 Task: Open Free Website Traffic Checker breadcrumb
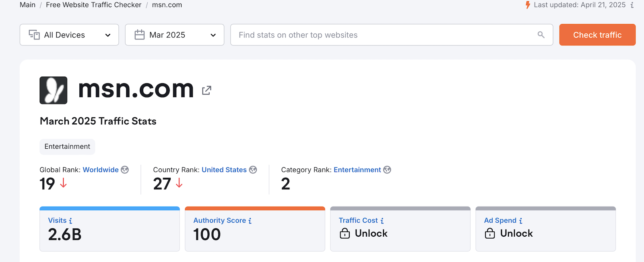93,5
